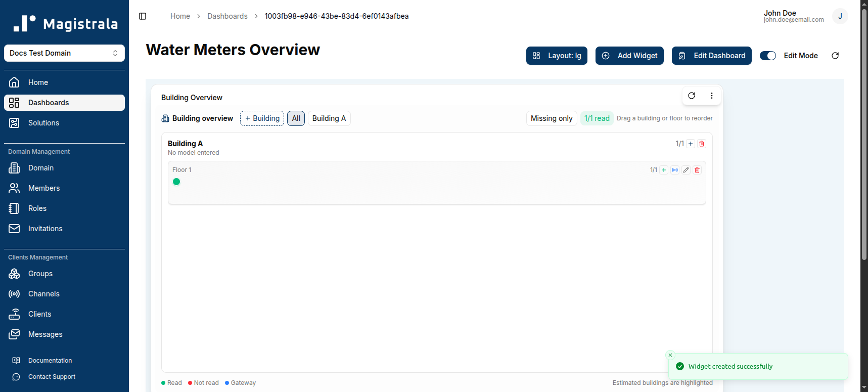Click the Building overview title icon

[165, 118]
